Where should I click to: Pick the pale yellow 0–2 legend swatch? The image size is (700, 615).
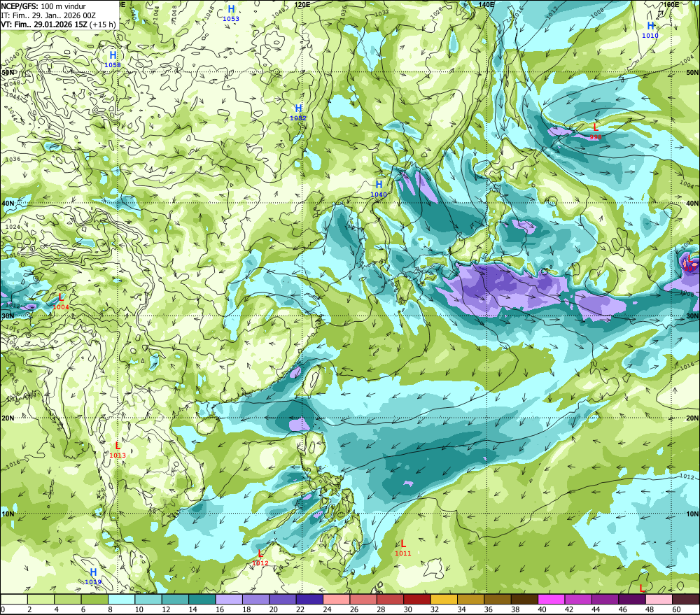coord(14,599)
